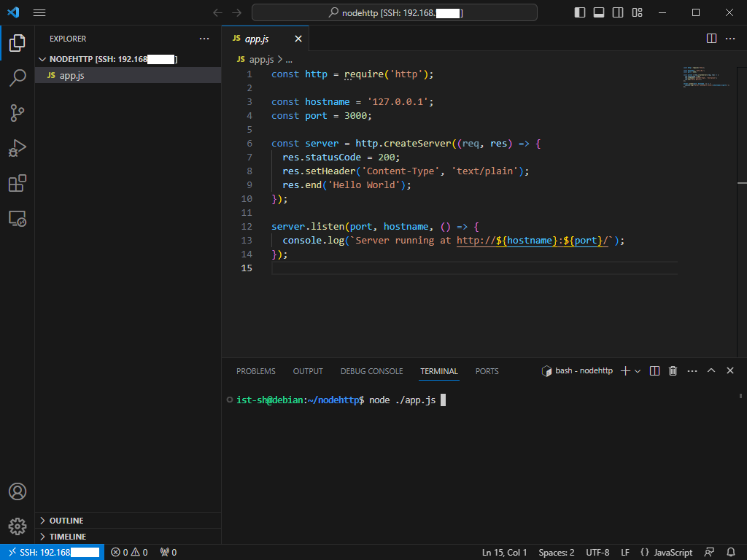Open the Search view
The height and width of the screenshot is (560, 747).
pyautogui.click(x=18, y=77)
